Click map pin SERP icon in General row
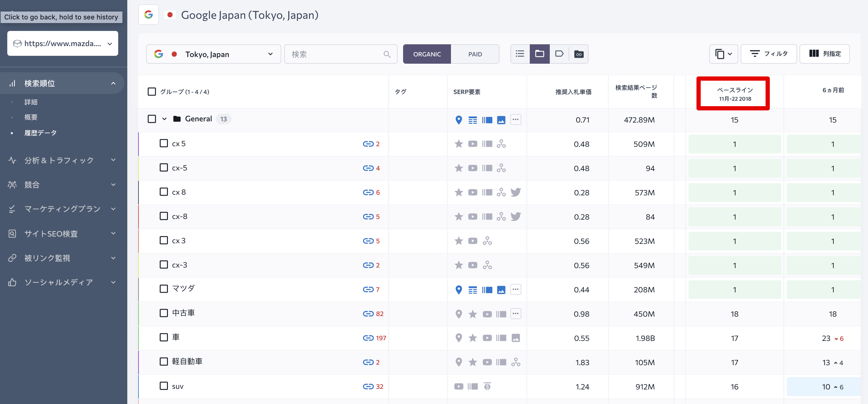This screenshot has width=868, height=404. pyautogui.click(x=459, y=120)
